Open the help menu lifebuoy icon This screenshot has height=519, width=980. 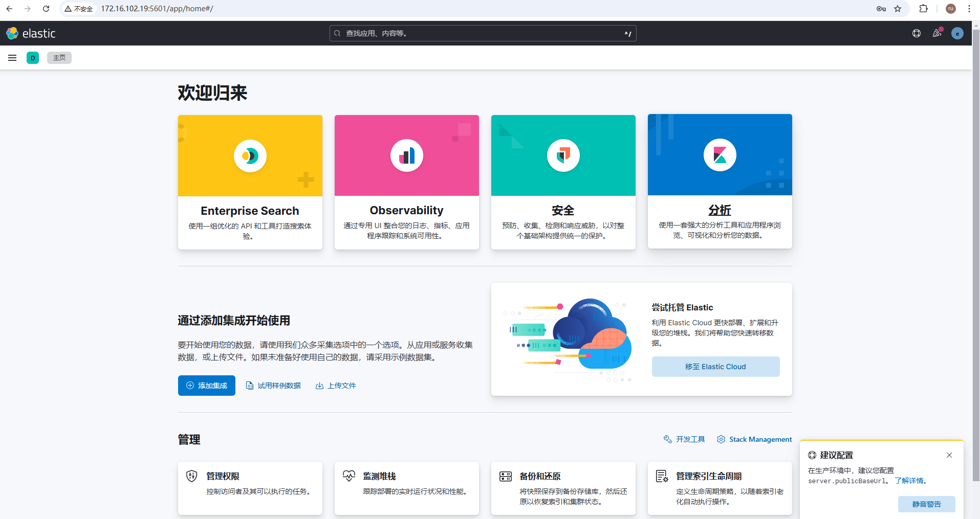917,33
